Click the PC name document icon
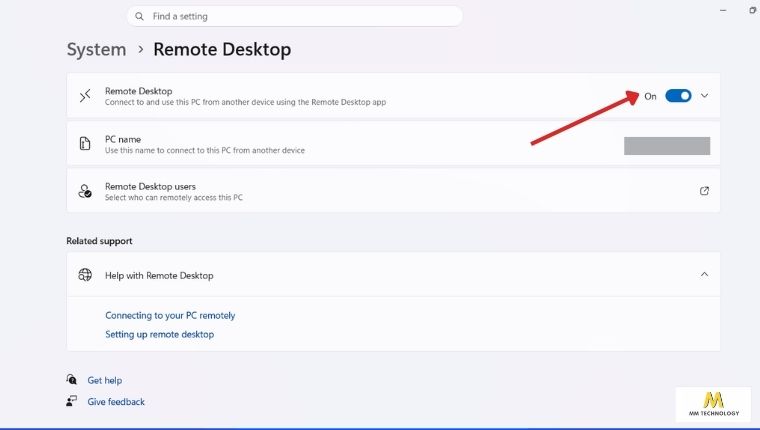This screenshot has height=430, width=760. 85,143
